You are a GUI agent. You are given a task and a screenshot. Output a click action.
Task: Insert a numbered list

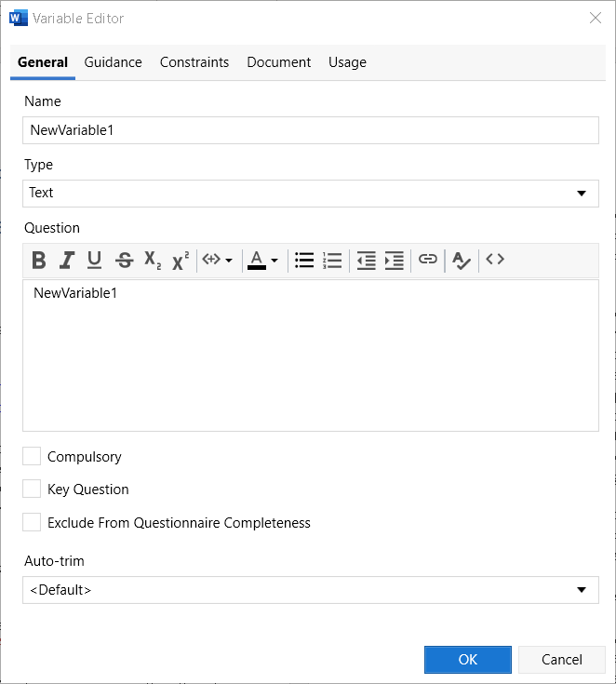[x=332, y=260]
